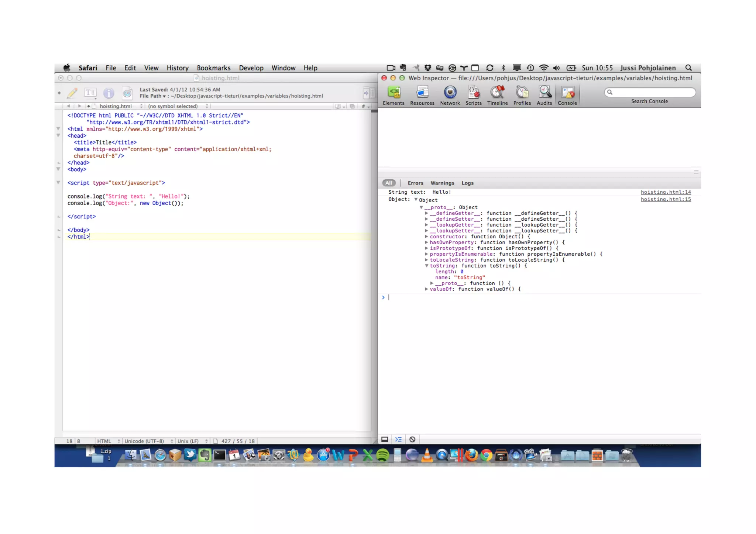
Task: Open the Bookmarks menu
Action: 213,68
